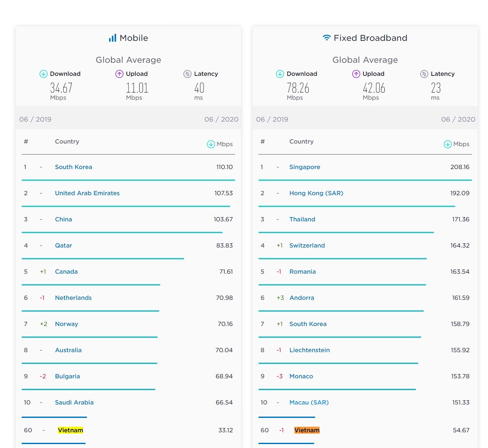The width and height of the screenshot is (488, 448).
Task: Open Australia country link
Action: (x=68, y=350)
